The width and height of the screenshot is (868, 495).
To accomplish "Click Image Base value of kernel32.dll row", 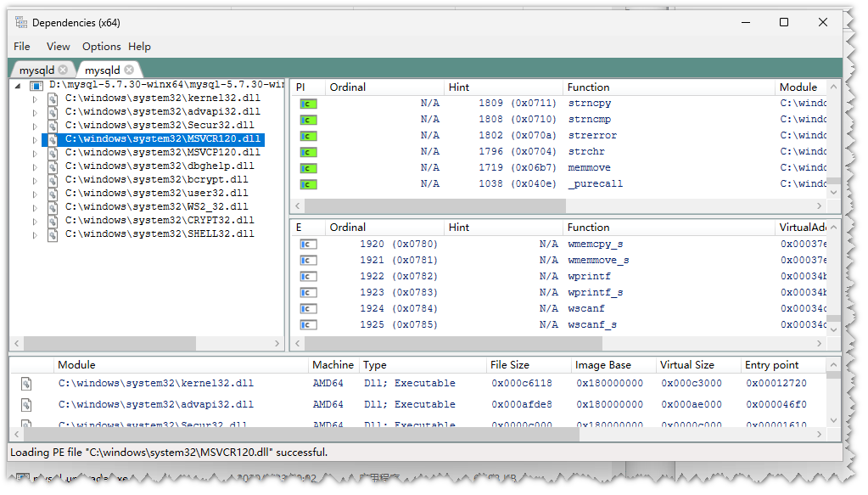I will coord(609,383).
